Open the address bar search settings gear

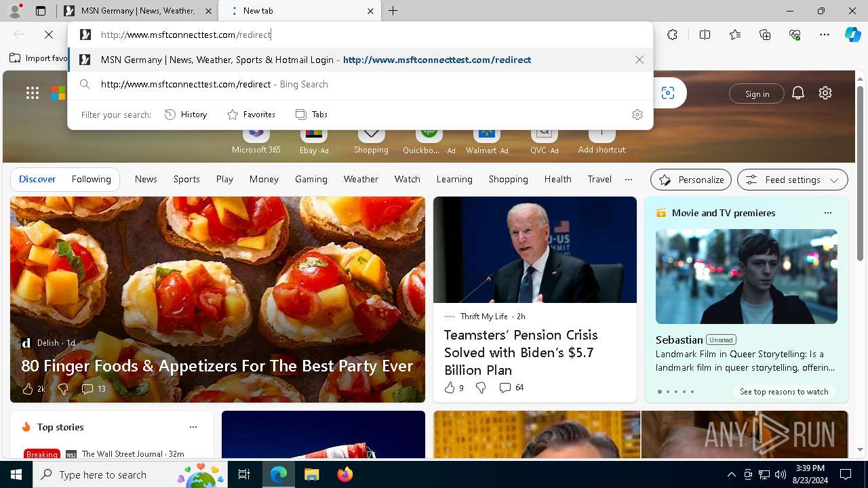[x=637, y=115]
